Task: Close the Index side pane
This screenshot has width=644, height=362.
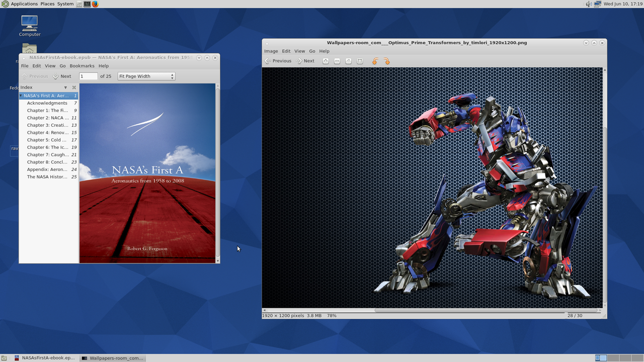Action: (74, 87)
